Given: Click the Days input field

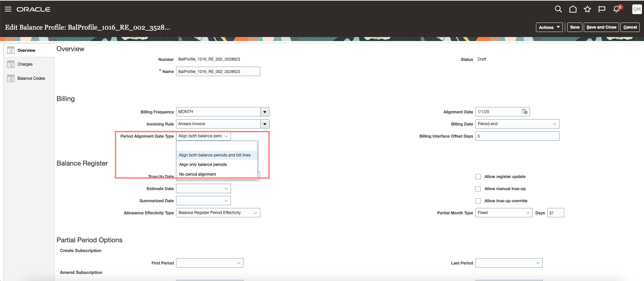Looking at the screenshot, I should 555,213.
